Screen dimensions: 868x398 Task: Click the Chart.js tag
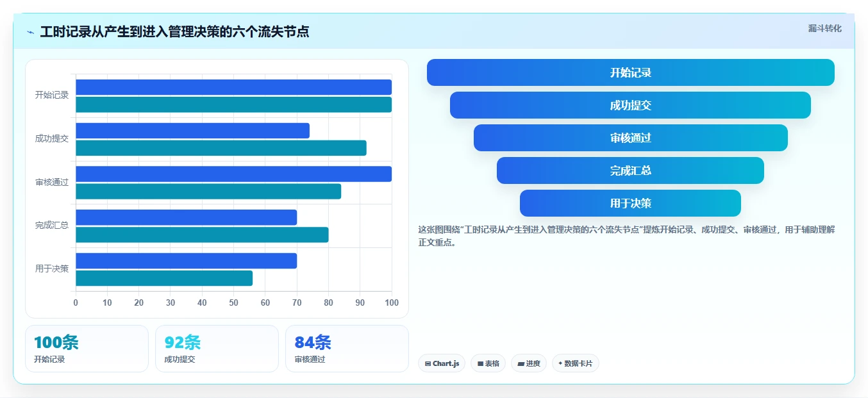[442, 363]
